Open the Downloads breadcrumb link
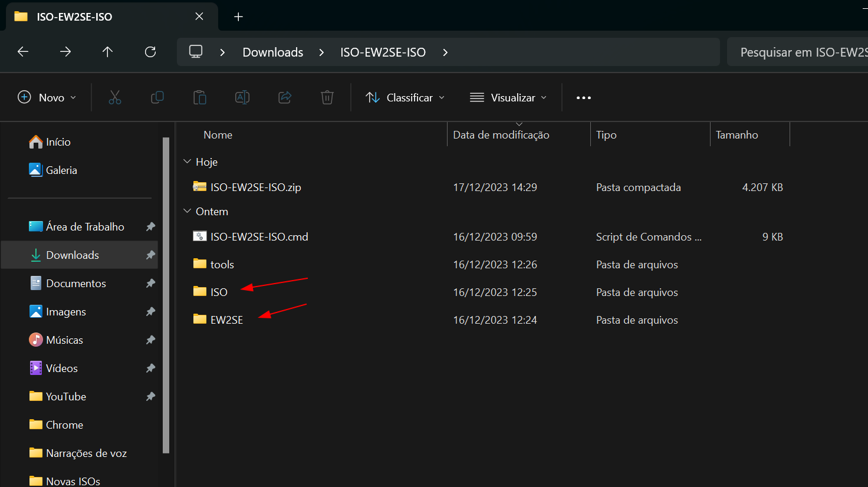Viewport: 868px width, 487px height. click(x=272, y=52)
